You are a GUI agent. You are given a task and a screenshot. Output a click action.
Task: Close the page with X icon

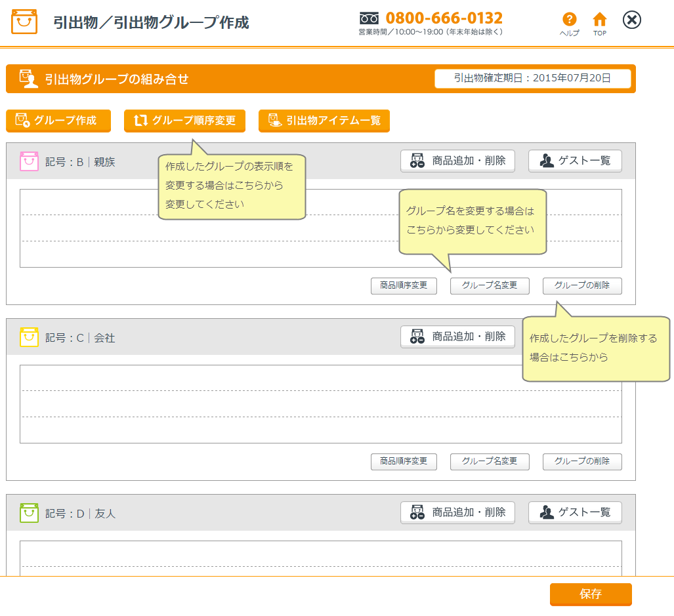tap(631, 20)
